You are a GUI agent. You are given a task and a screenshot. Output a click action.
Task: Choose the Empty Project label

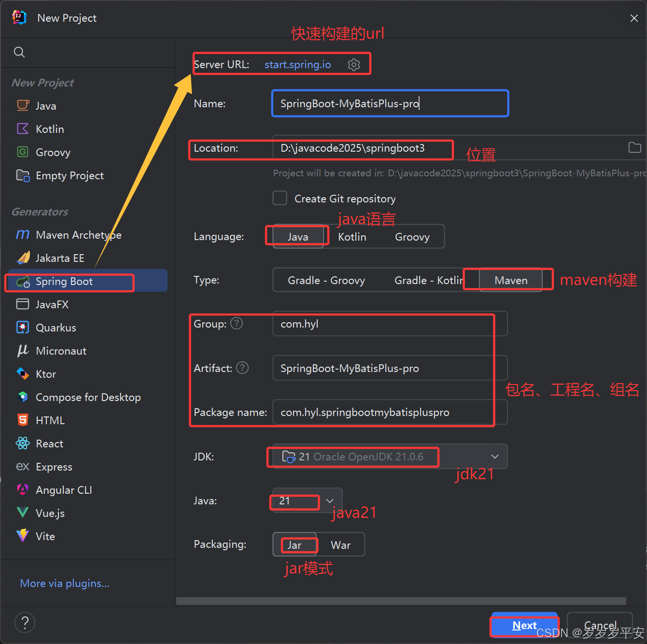coord(70,175)
